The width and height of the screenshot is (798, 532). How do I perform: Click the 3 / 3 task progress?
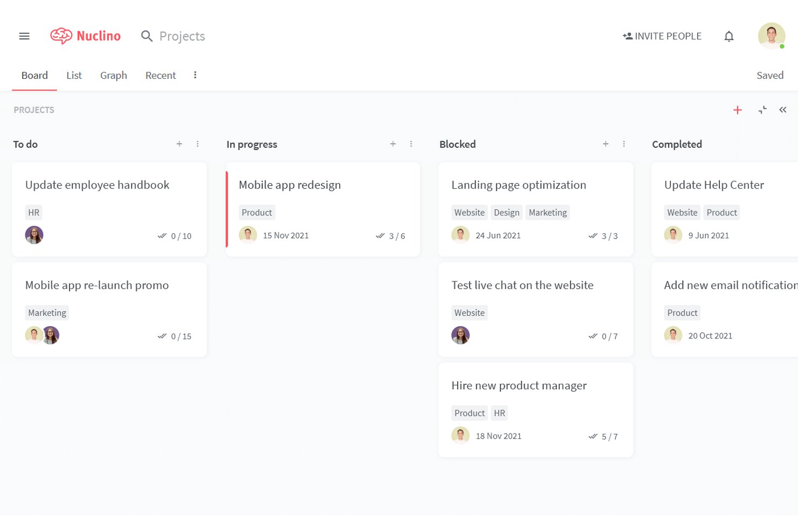point(603,236)
